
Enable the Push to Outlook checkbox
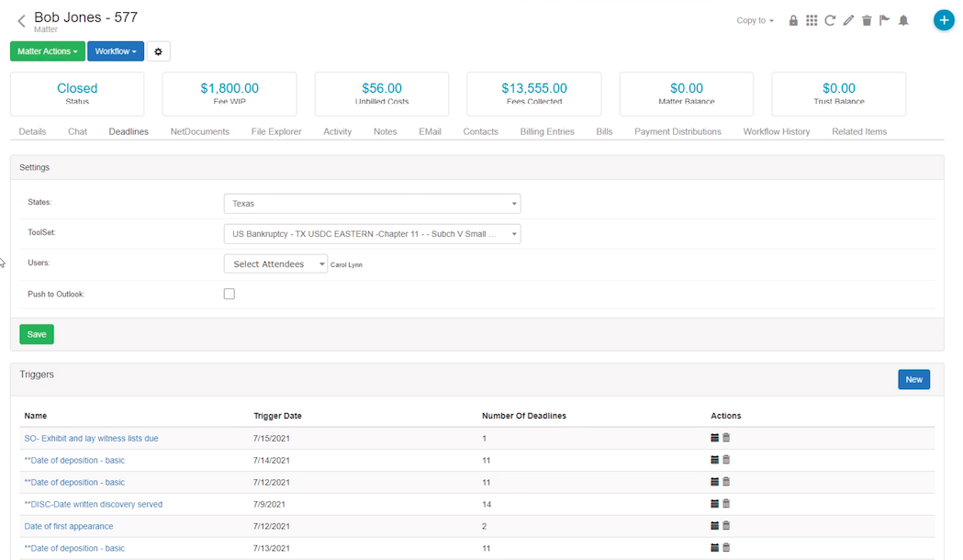(230, 294)
